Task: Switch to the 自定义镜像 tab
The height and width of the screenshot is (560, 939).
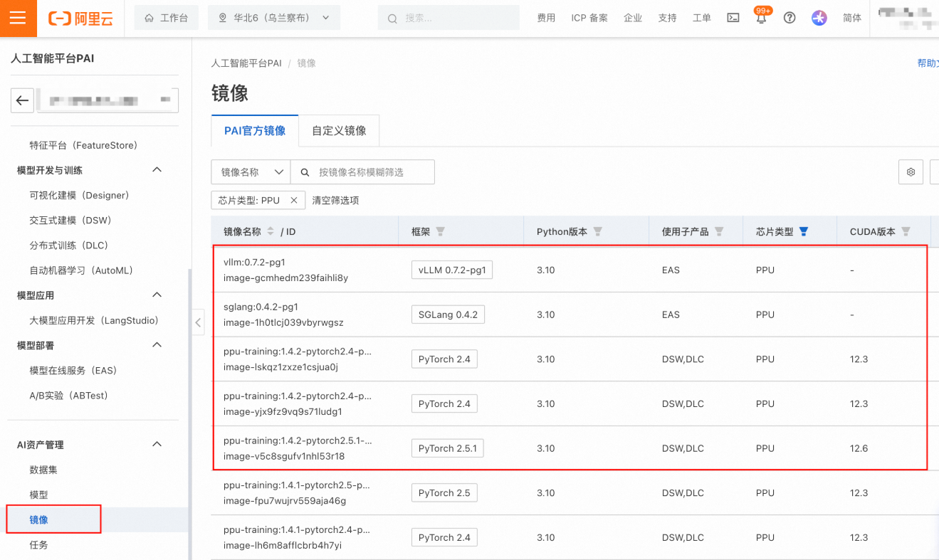Action: pos(339,130)
